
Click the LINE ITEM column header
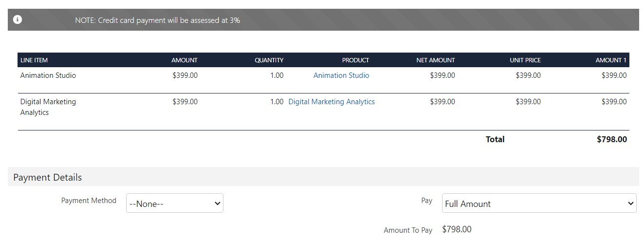34,60
